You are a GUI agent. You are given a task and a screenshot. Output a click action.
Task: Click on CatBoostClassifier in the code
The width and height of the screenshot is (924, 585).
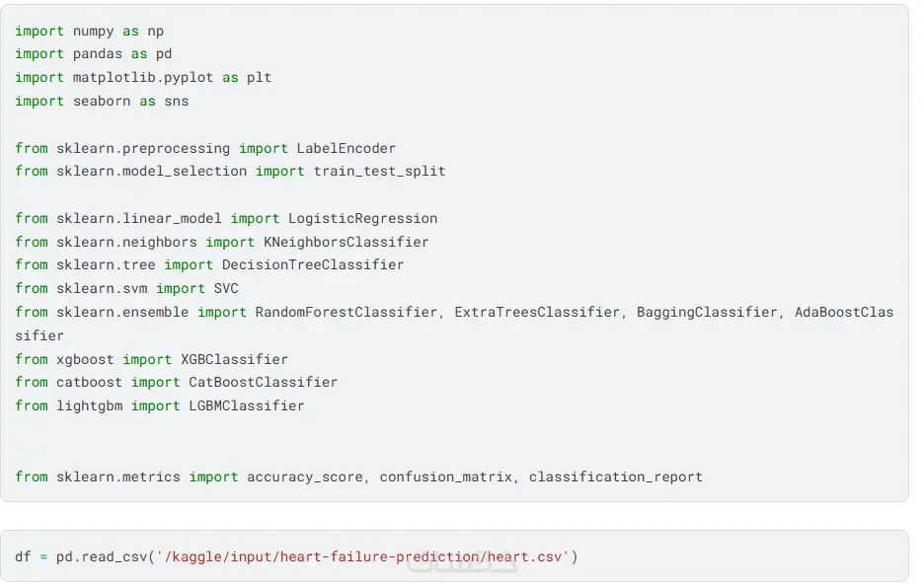(263, 382)
